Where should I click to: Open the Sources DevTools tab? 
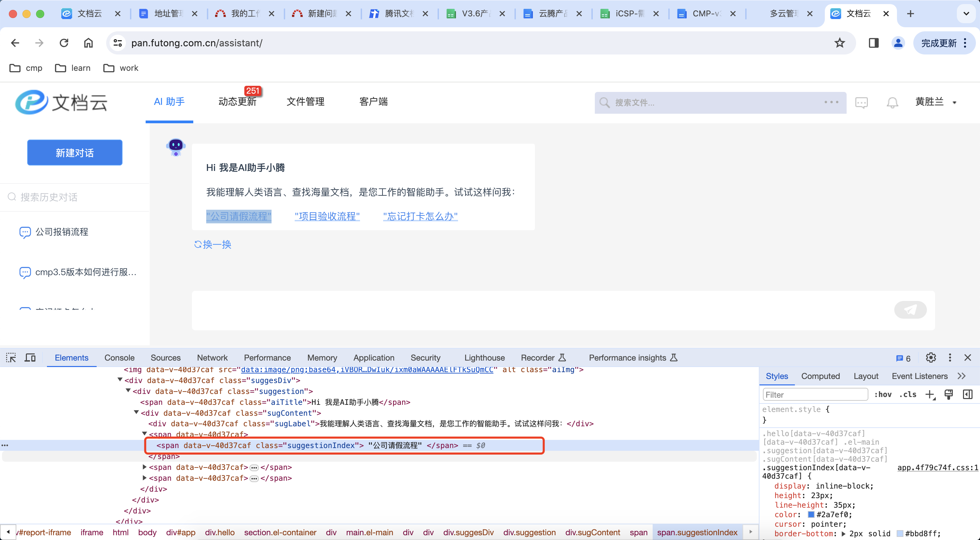165,358
